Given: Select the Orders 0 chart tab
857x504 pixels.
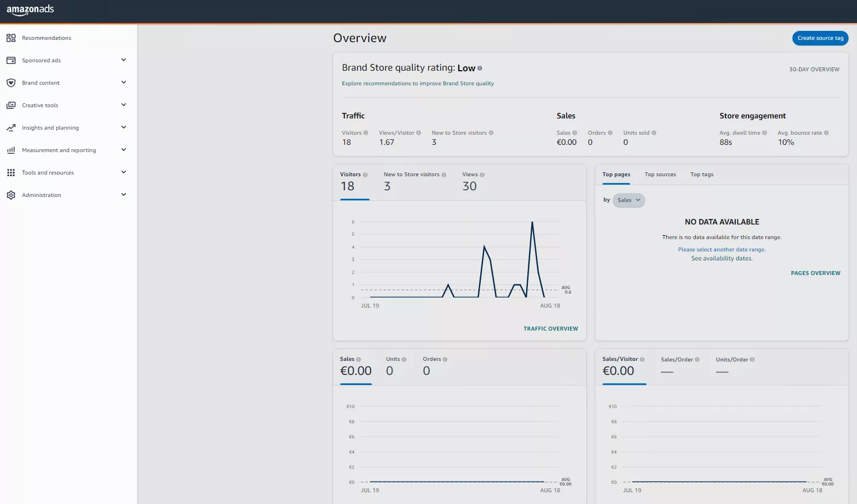Looking at the screenshot, I should click(435, 366).
